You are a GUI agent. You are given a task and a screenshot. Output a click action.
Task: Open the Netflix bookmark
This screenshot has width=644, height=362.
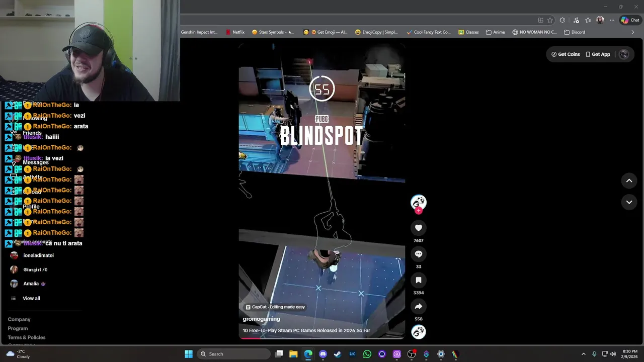point(235,32)
